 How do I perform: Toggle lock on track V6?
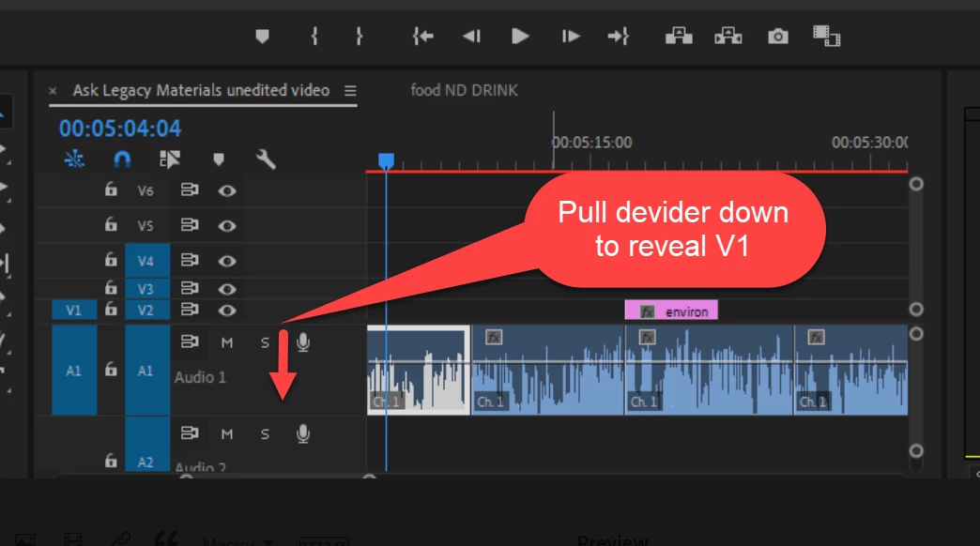[111, 190]
